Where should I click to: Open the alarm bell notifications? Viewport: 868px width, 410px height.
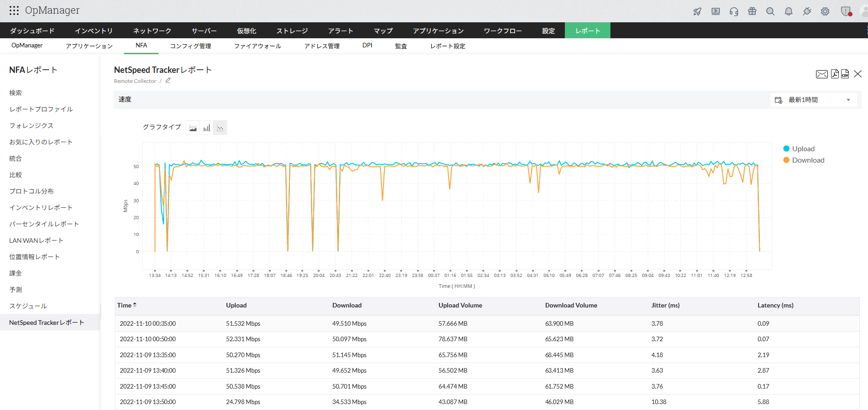789,11
